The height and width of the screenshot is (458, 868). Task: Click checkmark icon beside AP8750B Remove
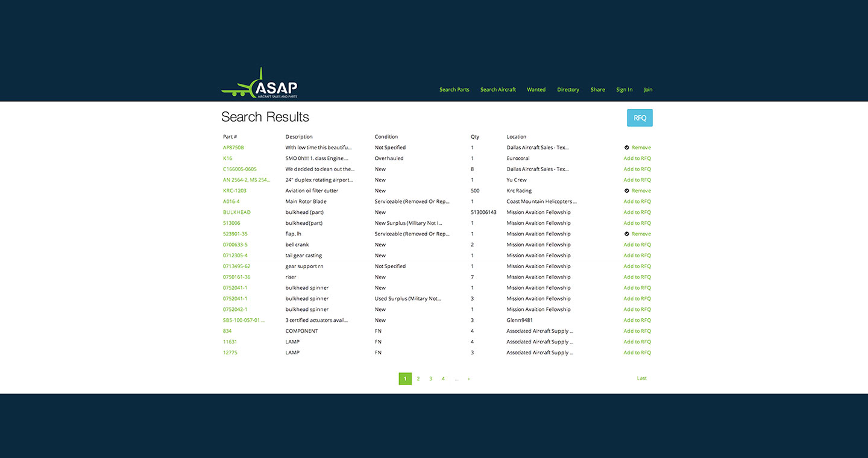(x=627, y=148)
